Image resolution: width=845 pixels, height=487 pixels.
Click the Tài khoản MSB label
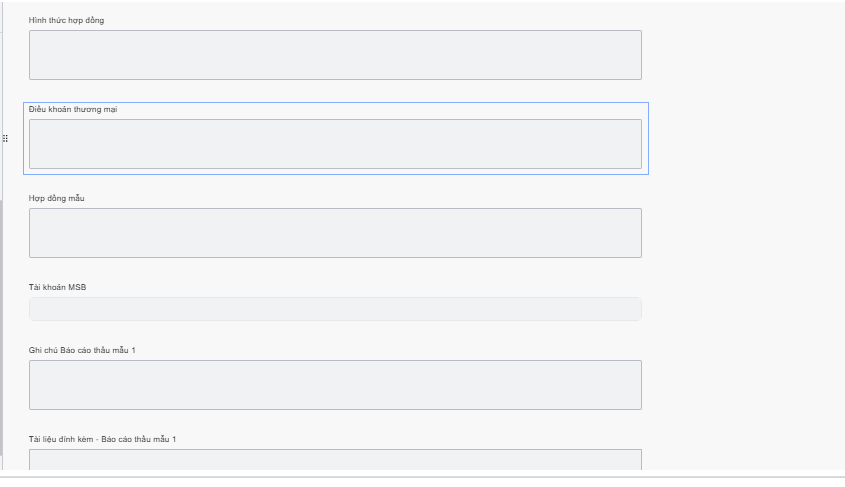pyautogui.click(x=58, y=287)
